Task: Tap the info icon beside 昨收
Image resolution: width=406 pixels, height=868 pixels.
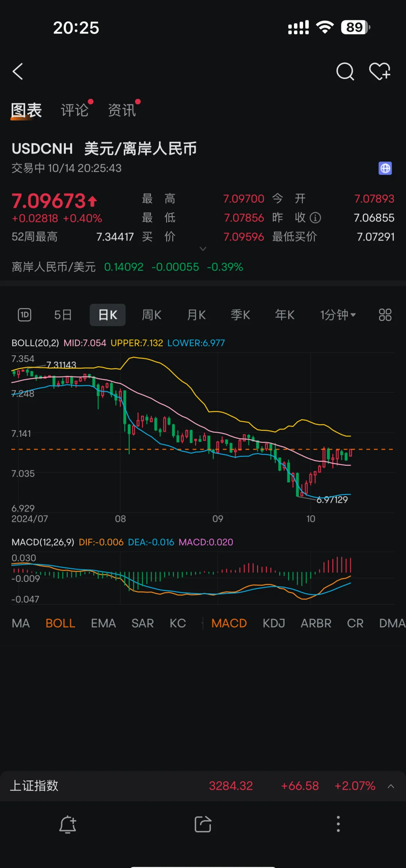Action: [x=315, y=218]
